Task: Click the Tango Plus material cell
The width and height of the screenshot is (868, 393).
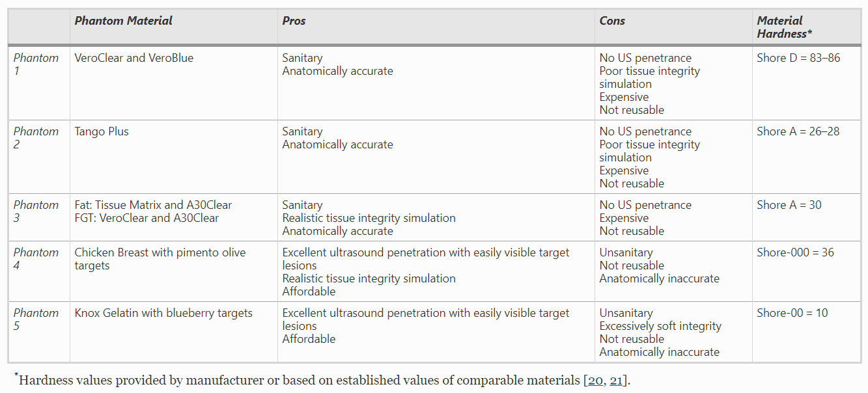Action: (x=102, y=131)
